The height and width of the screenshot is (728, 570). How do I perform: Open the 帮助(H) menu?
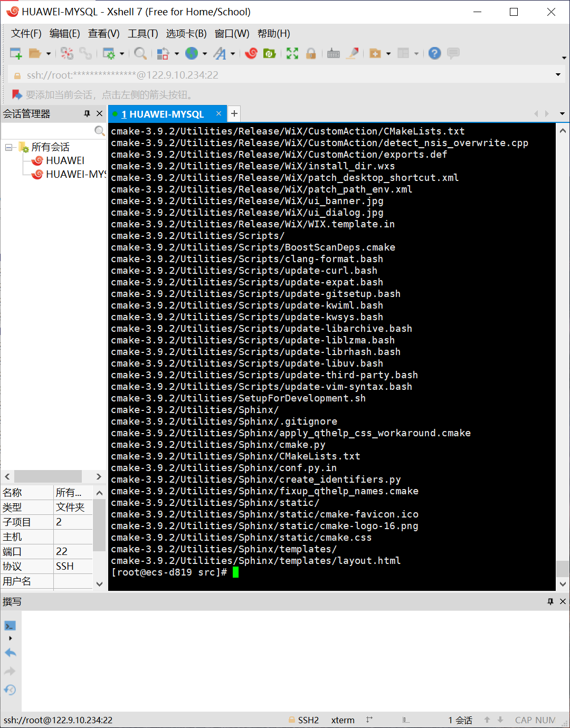(274, 34)
